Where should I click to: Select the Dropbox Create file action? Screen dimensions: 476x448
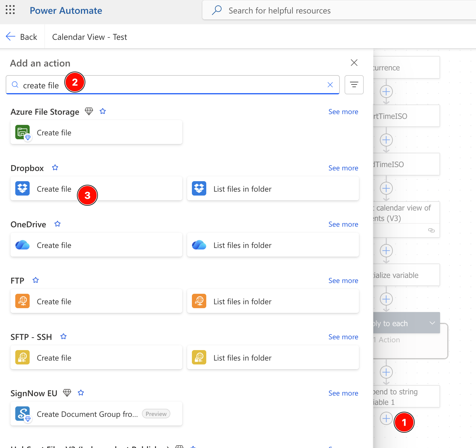(96, 189)
